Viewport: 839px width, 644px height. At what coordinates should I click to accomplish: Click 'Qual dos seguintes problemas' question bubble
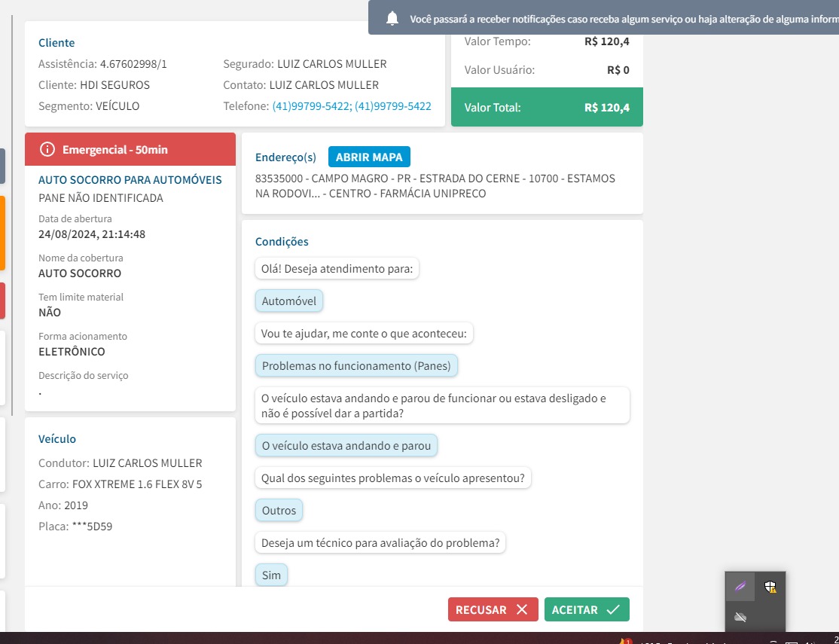392,478
